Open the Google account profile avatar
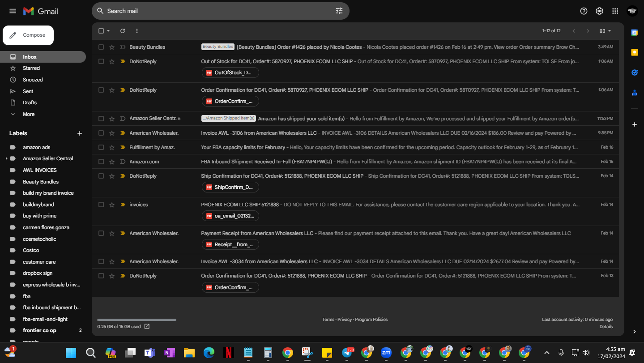Screen dimensions: 644x363 [x=632, y=11]
